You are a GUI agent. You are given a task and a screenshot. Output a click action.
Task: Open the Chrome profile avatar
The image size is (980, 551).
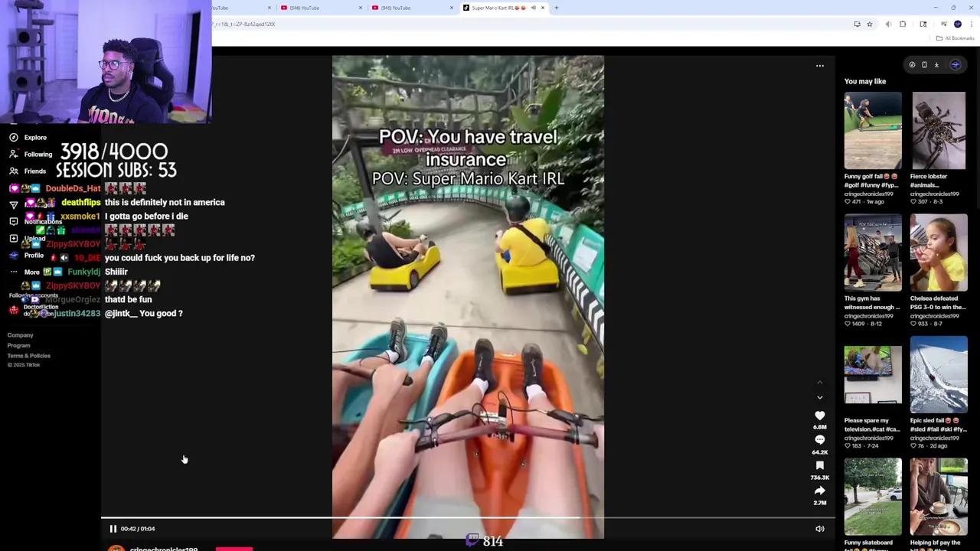tap(958, 24)
